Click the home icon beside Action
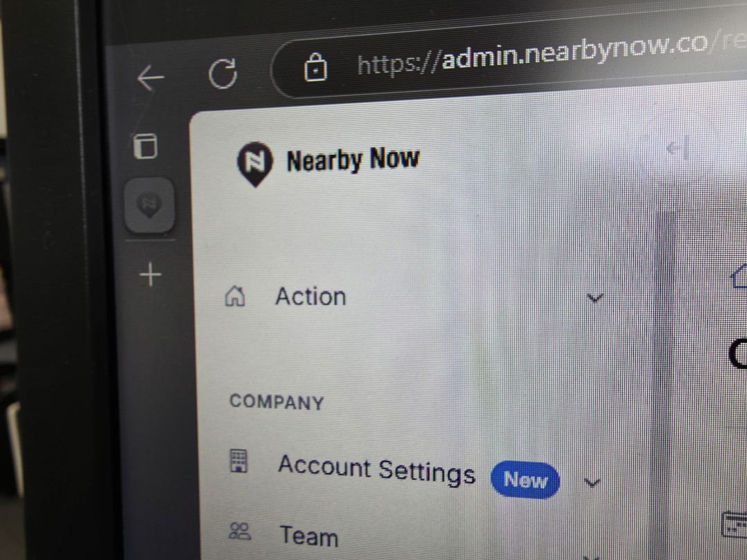This screenshot has height=560, width=747. 235,296
